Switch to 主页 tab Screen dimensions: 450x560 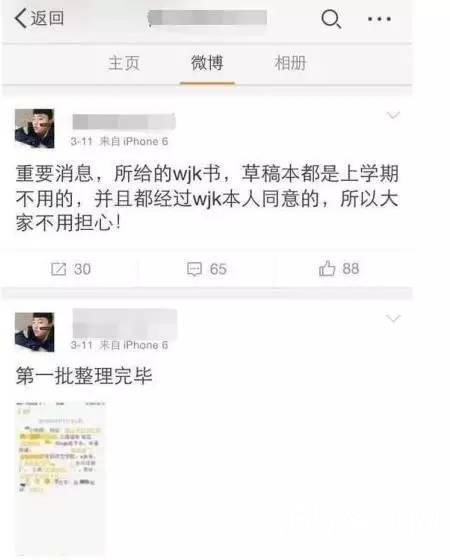[x=124, y=63]
